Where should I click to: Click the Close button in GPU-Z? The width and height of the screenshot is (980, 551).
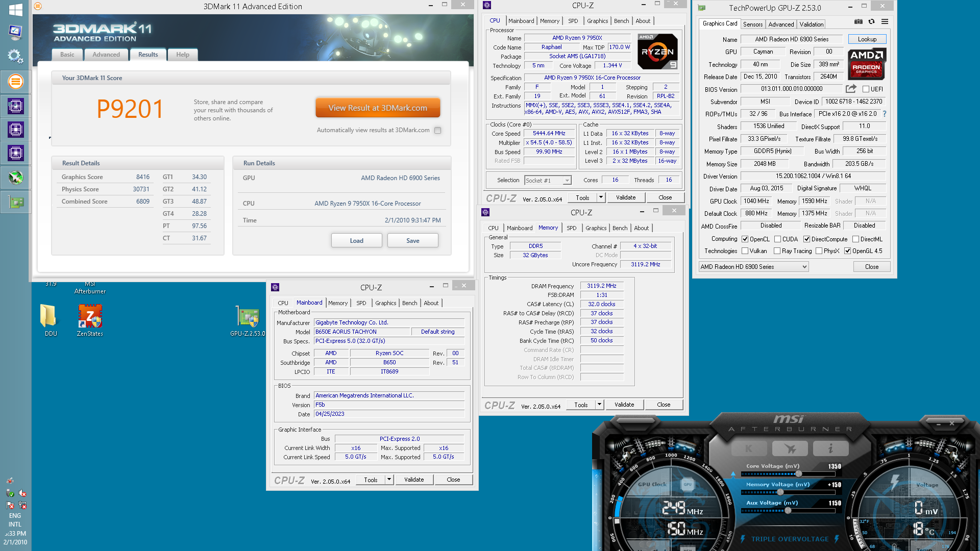click(x=871, y=266)
